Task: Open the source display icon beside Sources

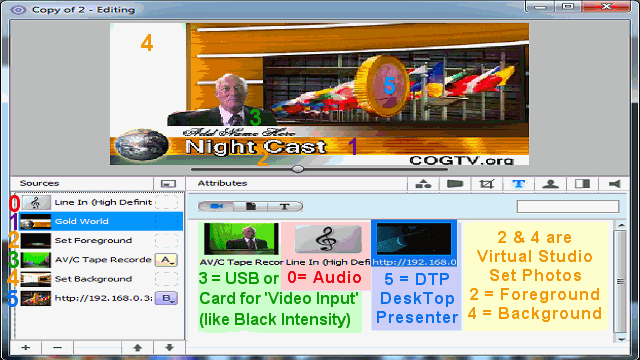Action: (168, 184)
